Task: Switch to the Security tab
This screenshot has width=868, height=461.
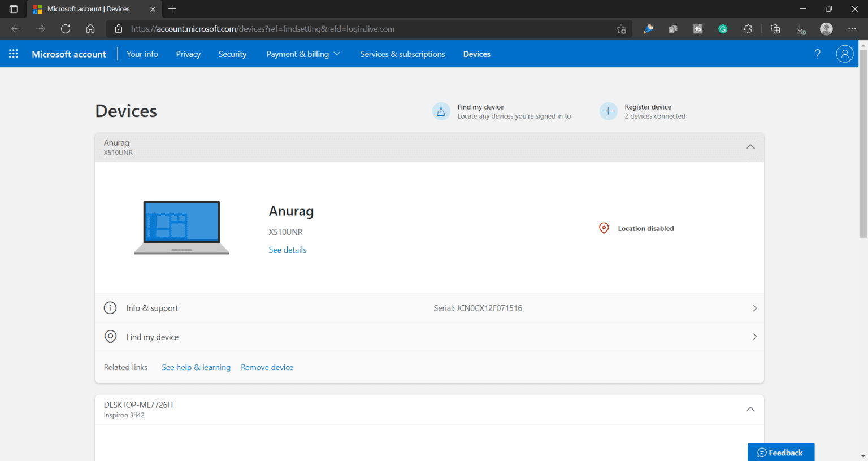Action: pyautogui.click(x=232, y=54)
